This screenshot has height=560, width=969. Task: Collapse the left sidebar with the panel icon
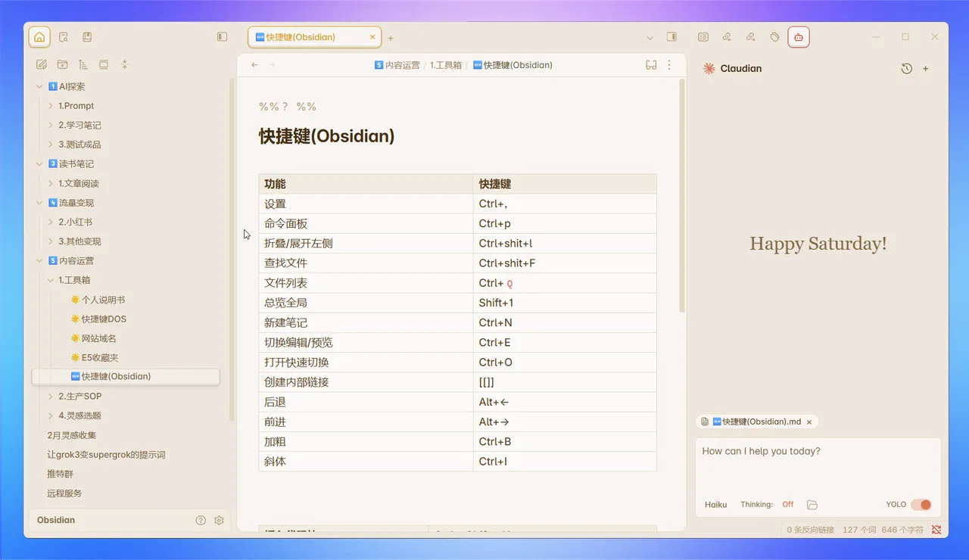222,37
